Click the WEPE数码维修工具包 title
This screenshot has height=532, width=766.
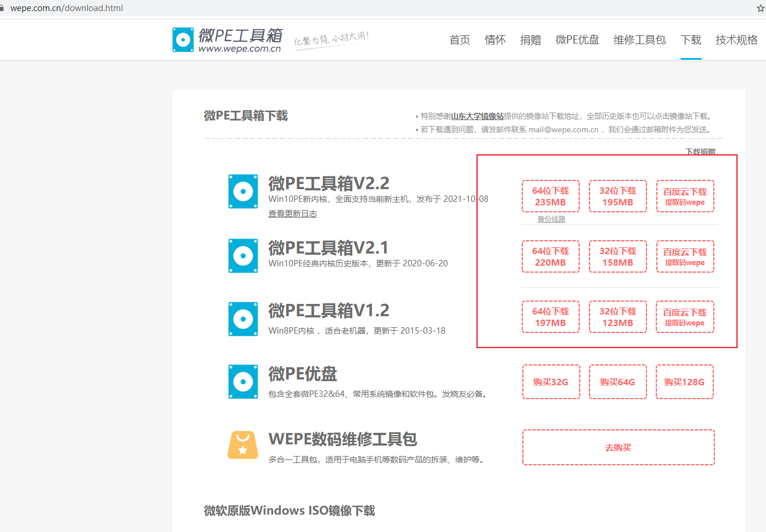342,439
